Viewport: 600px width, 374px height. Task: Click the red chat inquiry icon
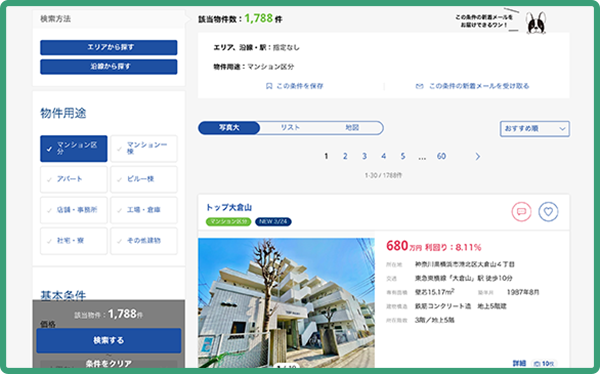521,211
